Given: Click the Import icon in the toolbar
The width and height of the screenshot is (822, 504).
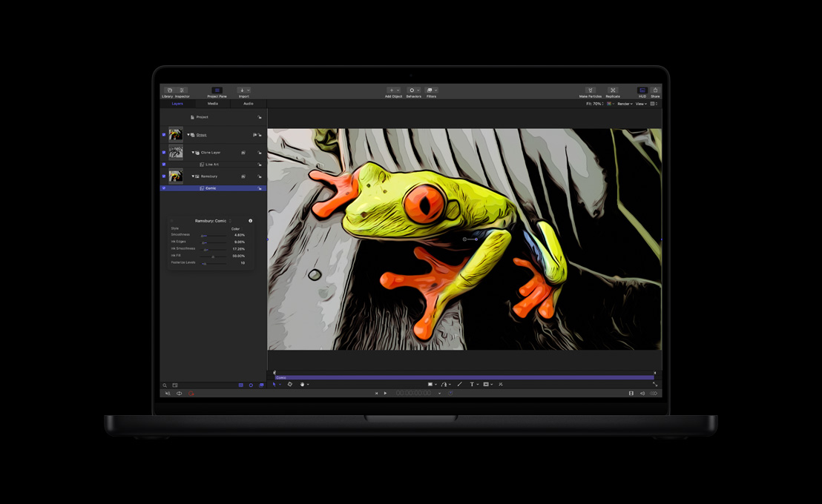Looking at the screenshot, I should click(x=243, y=89).
